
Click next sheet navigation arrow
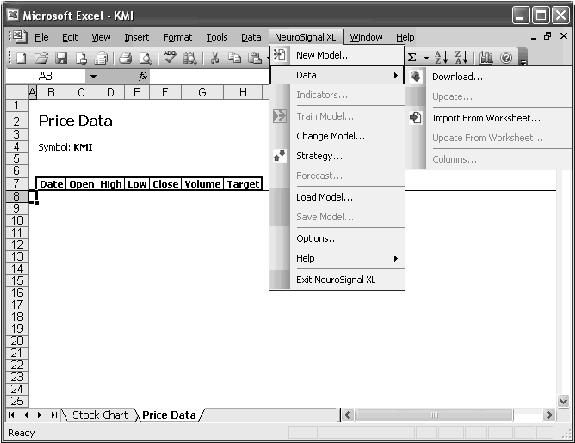pos(40,415)
